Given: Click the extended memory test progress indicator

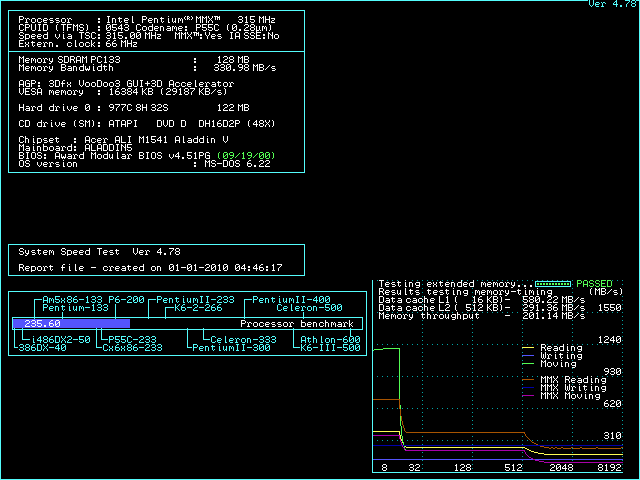Looking at the screenshot, I should (x=551, y=284).
